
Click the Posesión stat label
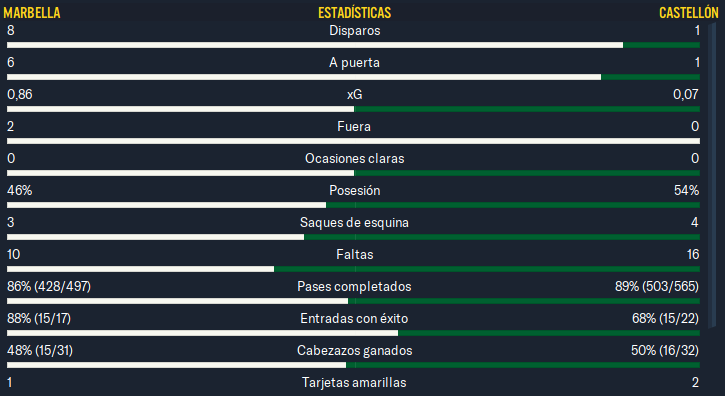(x=355, y=190)
